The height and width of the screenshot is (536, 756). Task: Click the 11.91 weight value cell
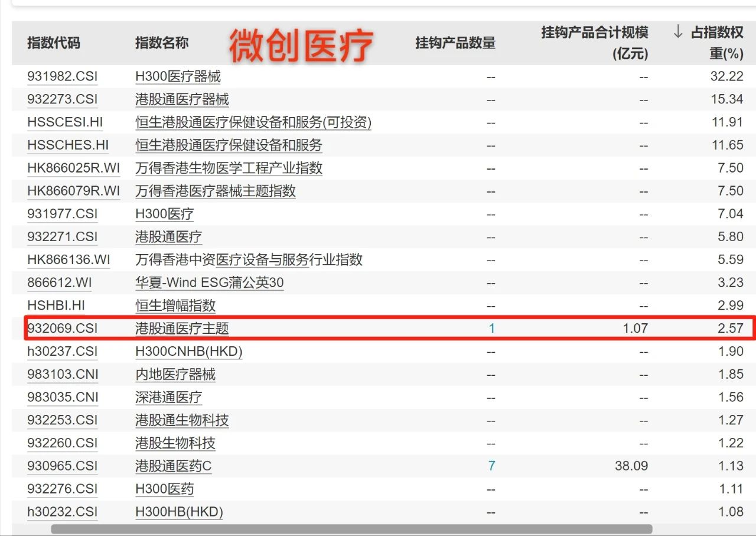(727, 122)
